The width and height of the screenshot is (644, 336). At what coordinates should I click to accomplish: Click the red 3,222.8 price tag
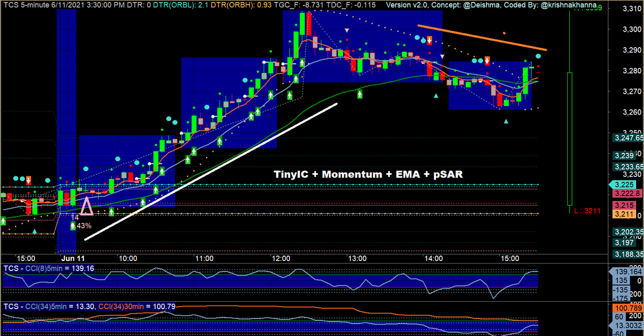(x=627, y=192)
